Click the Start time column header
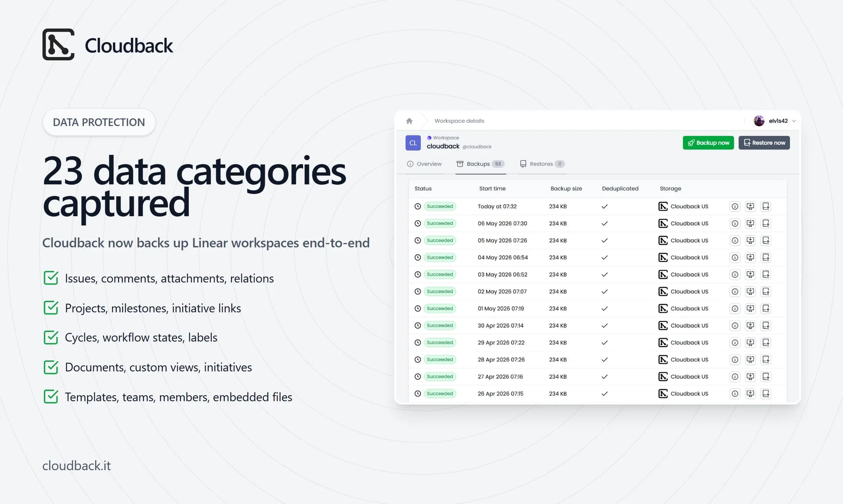The height and width of the screenshot is (504, 843). point(492,189)
